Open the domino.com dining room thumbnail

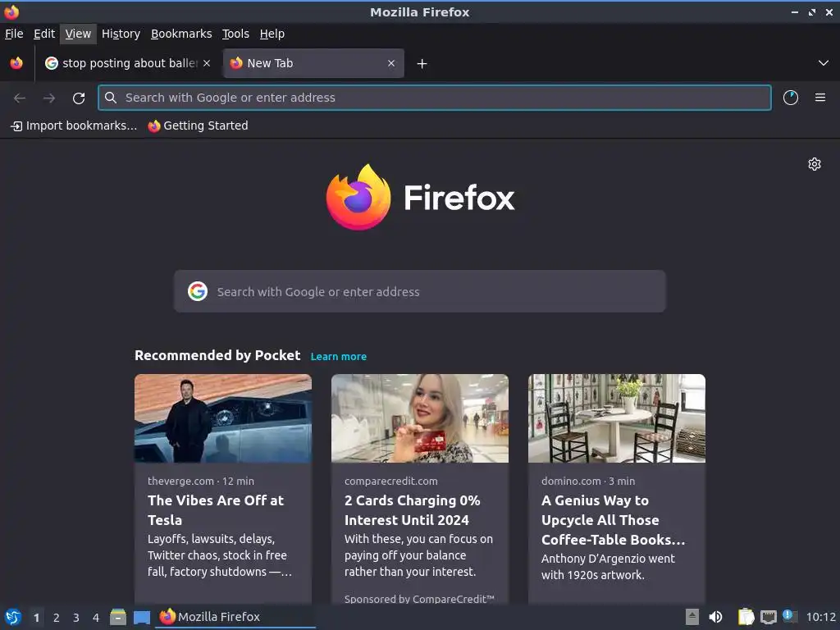pyautogui.click(x=617, y=418)
